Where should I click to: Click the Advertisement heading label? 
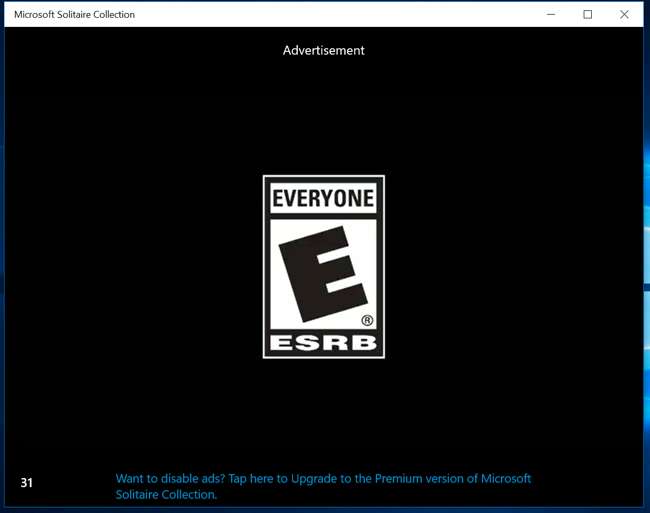point(323,50)
